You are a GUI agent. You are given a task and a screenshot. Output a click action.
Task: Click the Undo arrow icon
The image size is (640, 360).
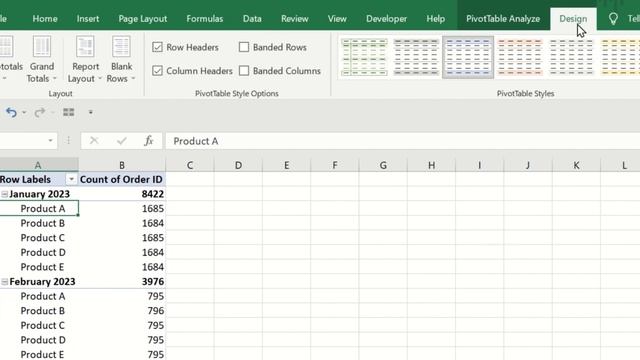(x=11, y=112)
